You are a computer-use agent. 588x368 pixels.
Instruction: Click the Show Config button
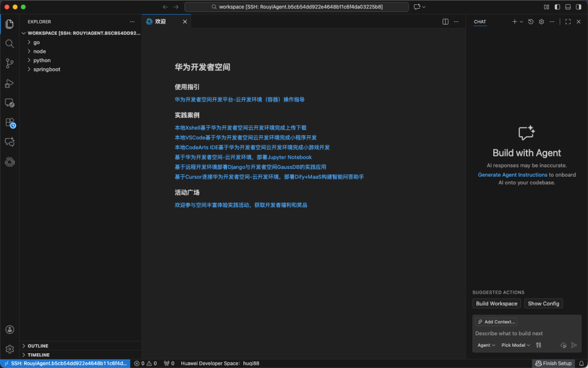pyautogui.click(x=543, y=304)
